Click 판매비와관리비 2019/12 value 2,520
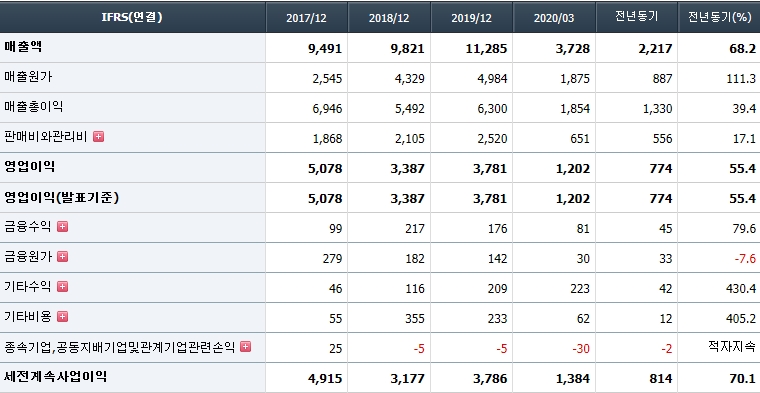Screen dimensions: 760x393 (x=492, y=139)
